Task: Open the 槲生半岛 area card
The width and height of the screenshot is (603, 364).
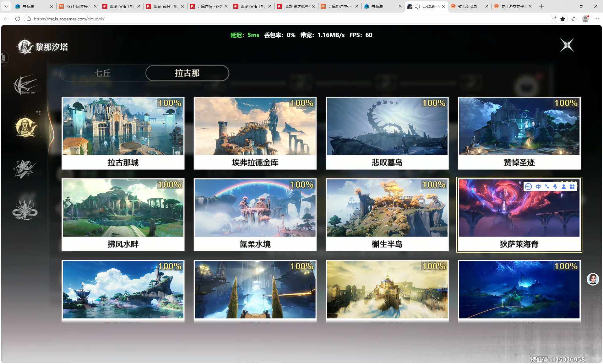Action: pyautogui.click(x=387, y=215)
